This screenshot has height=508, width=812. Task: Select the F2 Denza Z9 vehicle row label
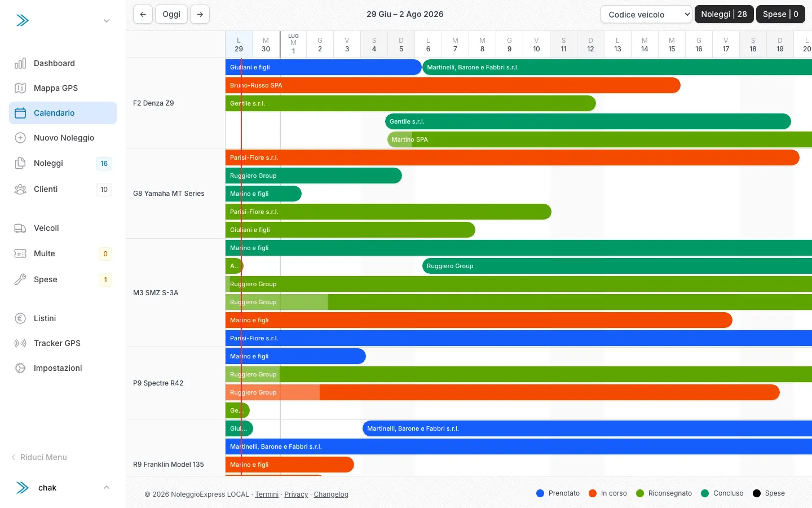pos(153,103)
